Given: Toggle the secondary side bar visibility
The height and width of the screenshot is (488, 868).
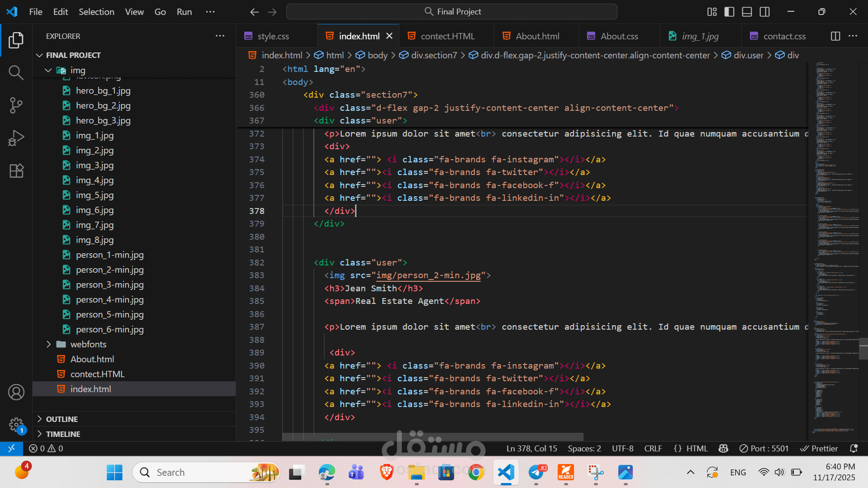Looking at the screenshot, I should point(764,12).
